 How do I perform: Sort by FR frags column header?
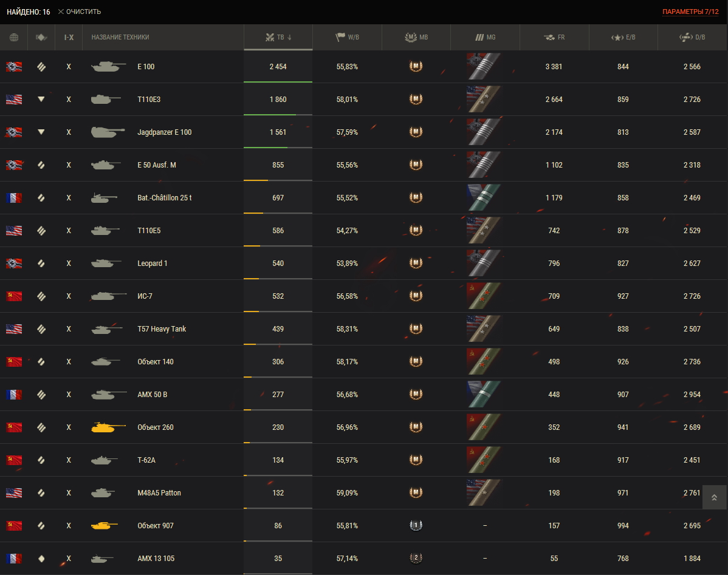[554, 37]
